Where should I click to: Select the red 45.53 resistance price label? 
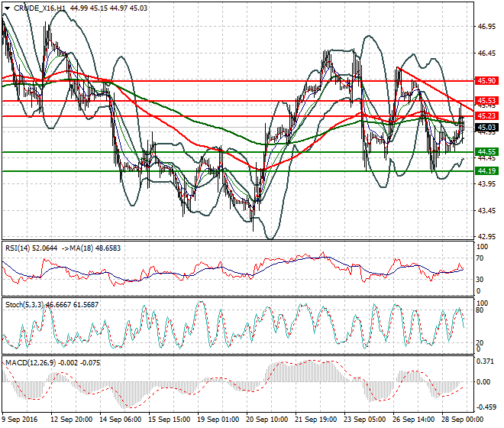(486, 101)
